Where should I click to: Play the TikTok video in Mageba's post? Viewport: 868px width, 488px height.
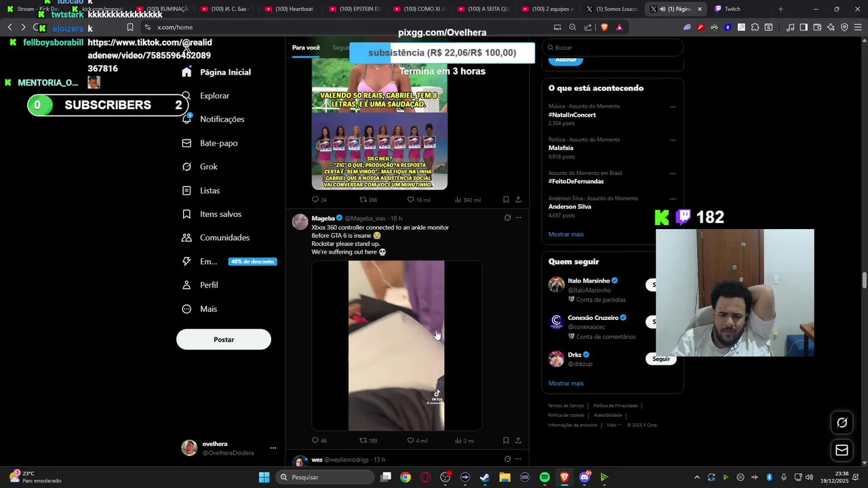[x=397, y=346]
